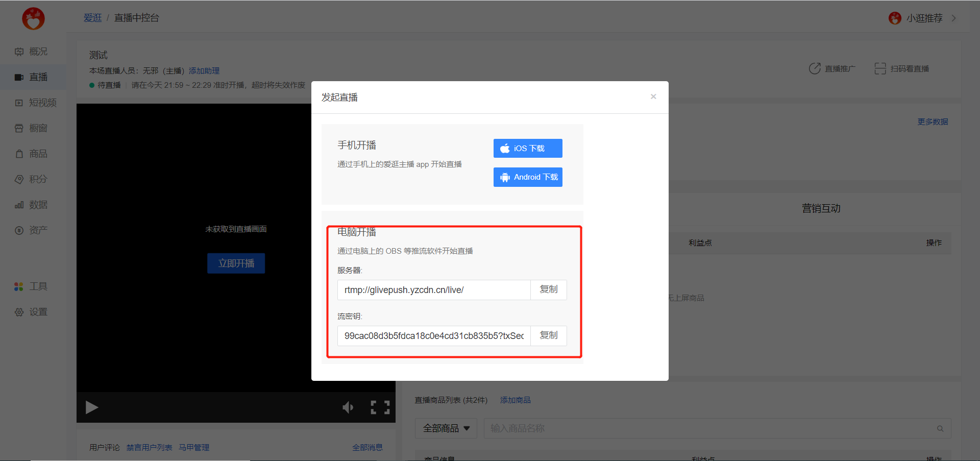Mute the player with the speaker icon
Viewport: 980px width, 461px height.
[348, 407]
